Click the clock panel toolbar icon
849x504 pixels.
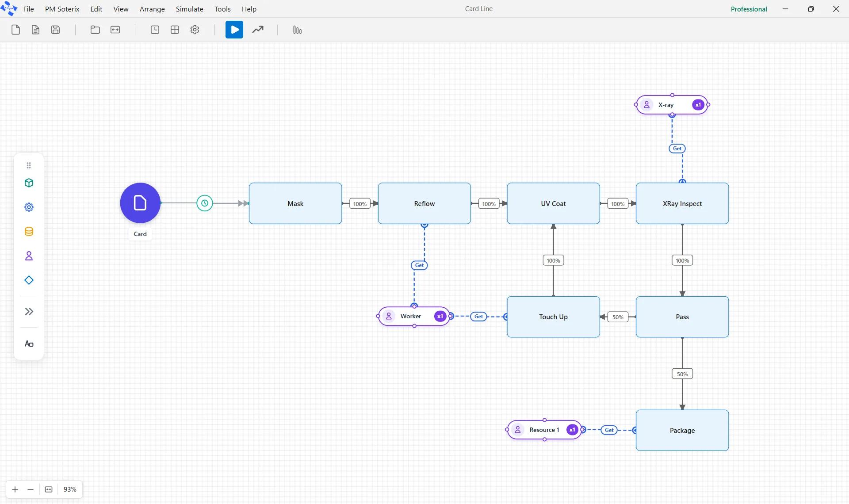155,30
